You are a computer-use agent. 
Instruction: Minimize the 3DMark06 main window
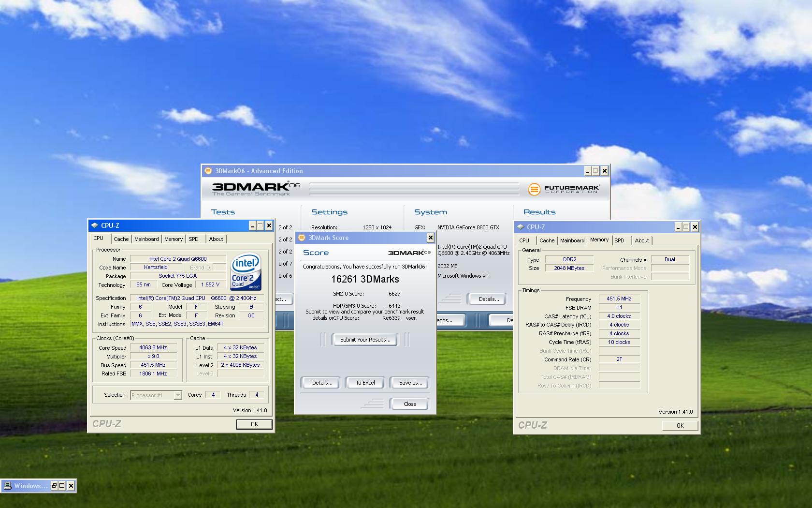(588, 171)
